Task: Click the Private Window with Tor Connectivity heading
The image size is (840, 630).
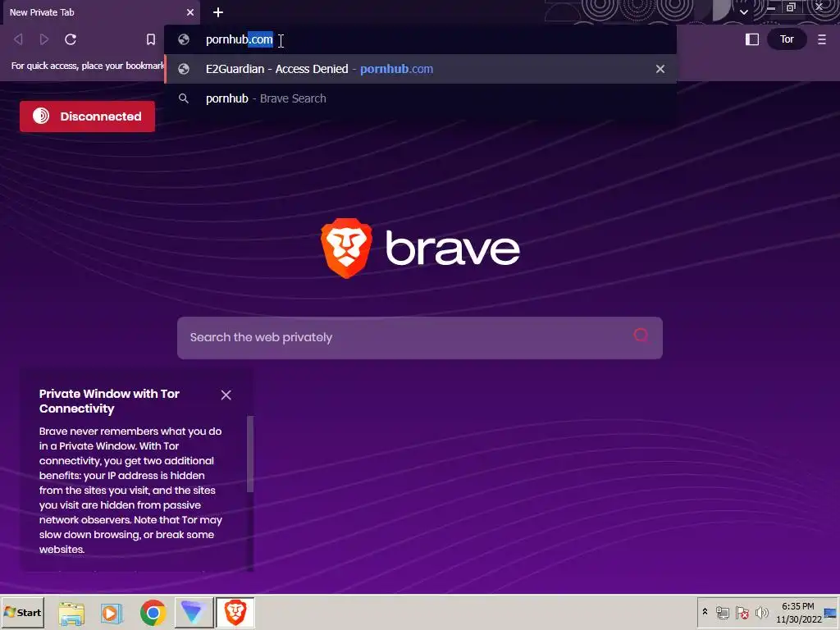Action: [109, 400]
